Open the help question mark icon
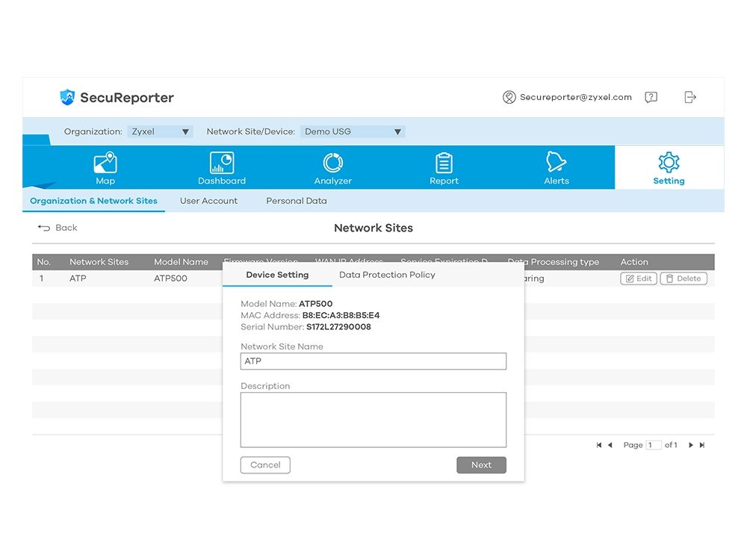The height and width of the screenshot is (560, 747). point(651,97)
